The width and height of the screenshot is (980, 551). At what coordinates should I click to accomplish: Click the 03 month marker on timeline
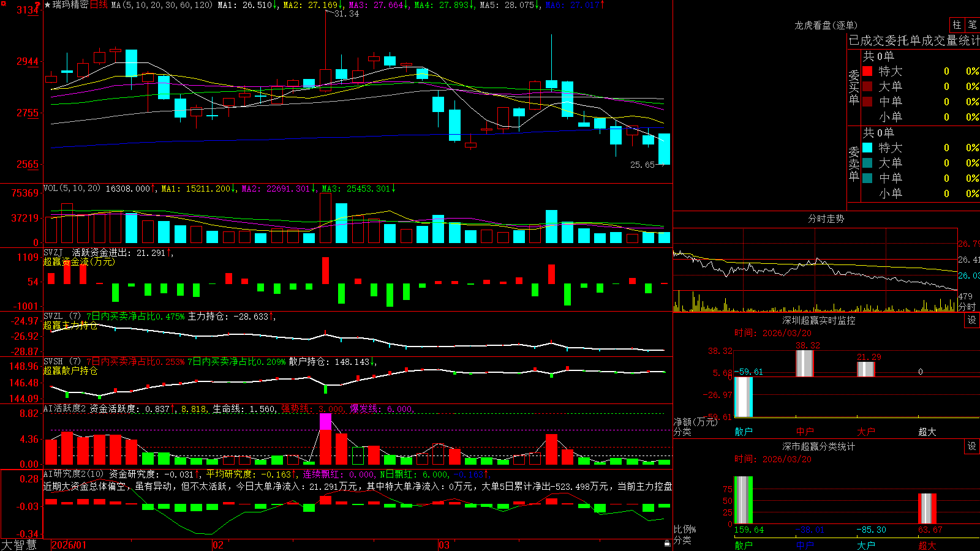(444, 545)
